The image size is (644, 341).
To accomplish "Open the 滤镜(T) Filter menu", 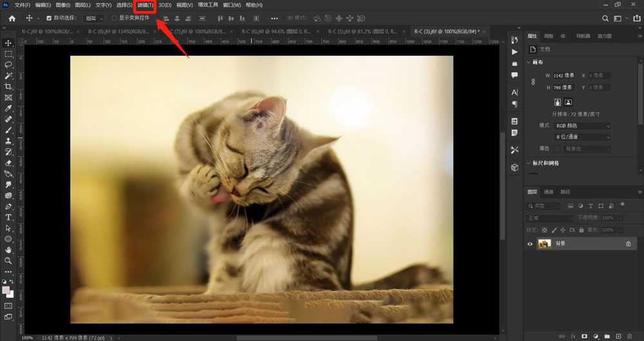I will click(146, 5).
